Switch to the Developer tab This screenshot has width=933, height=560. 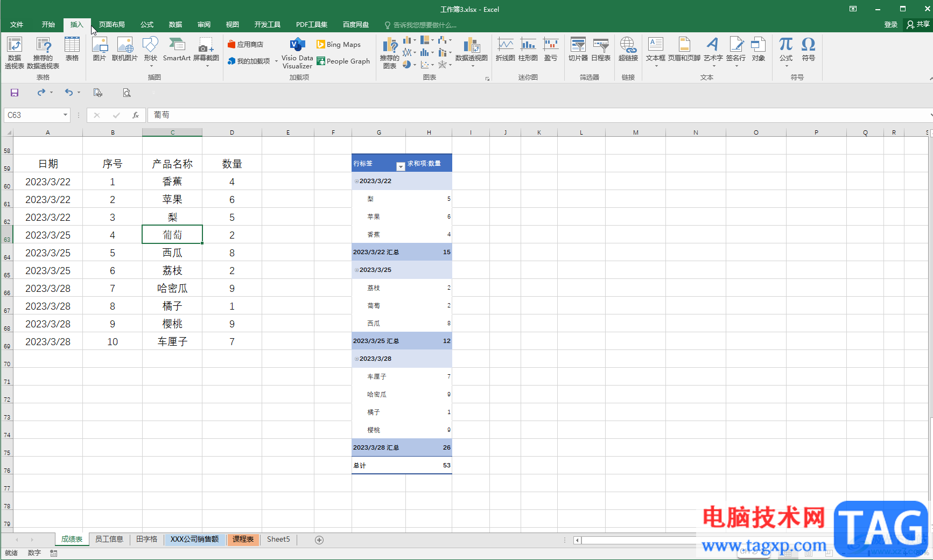[x=268, y=25]
